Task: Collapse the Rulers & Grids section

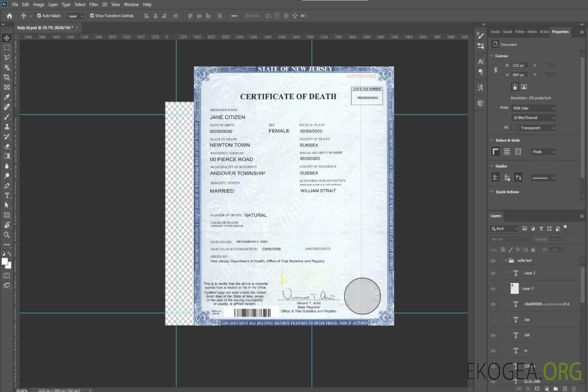Action: (492, 140)
